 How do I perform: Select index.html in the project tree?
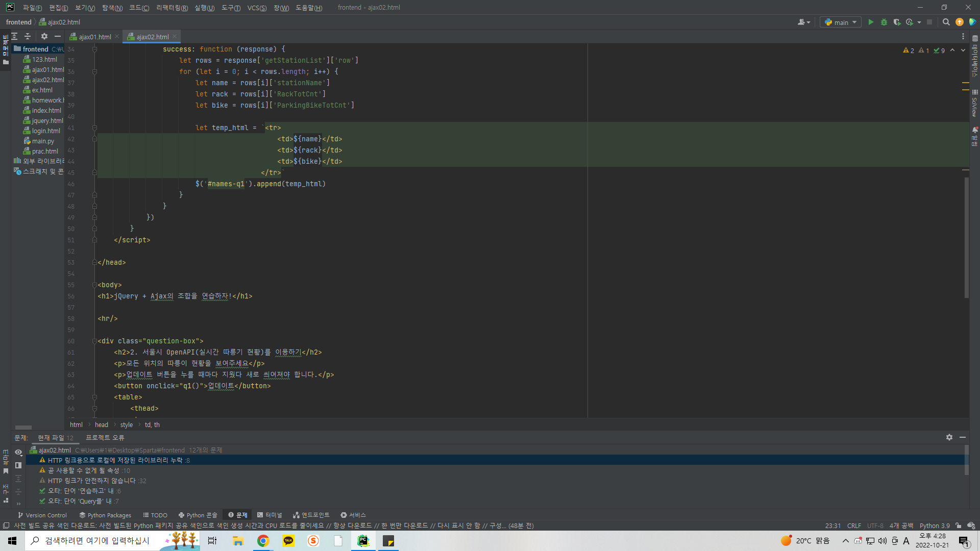pyautogui.click(x=46, y=110)
